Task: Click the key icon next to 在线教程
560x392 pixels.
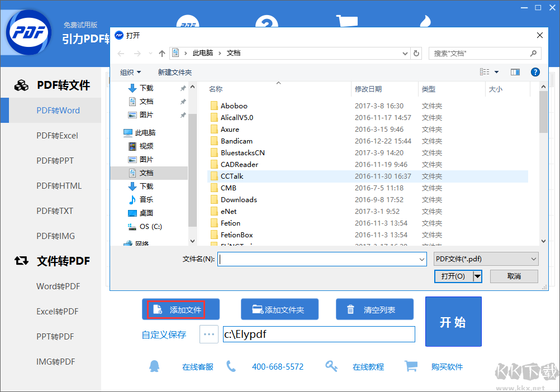Action: pyautogui.click(x=331, y=366)
